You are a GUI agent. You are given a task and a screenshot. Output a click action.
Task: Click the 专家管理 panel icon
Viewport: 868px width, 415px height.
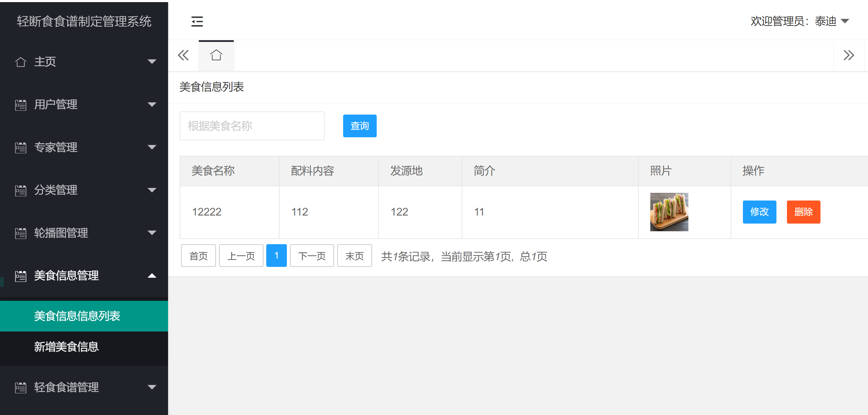click(x=21, y=147)
